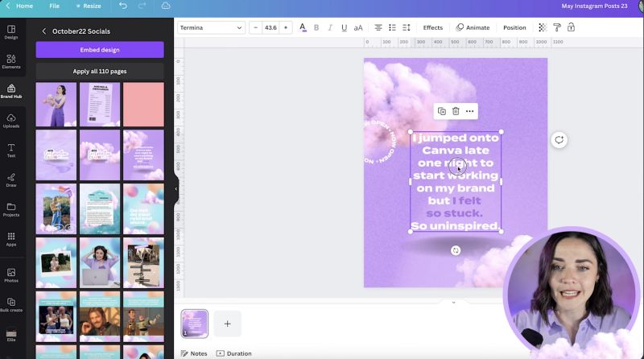Open the text color picker
Viewport: 644px width, 359px height.
click(303, 27)
